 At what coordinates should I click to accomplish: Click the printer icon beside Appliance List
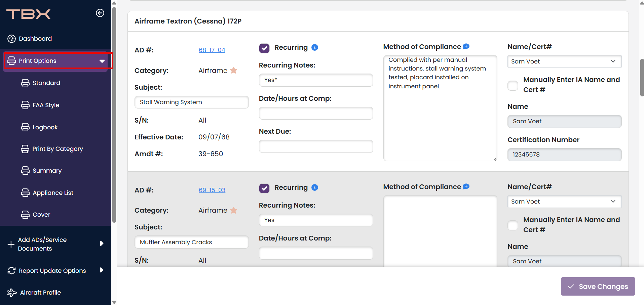pyautogui.click(x=25, y=193)
